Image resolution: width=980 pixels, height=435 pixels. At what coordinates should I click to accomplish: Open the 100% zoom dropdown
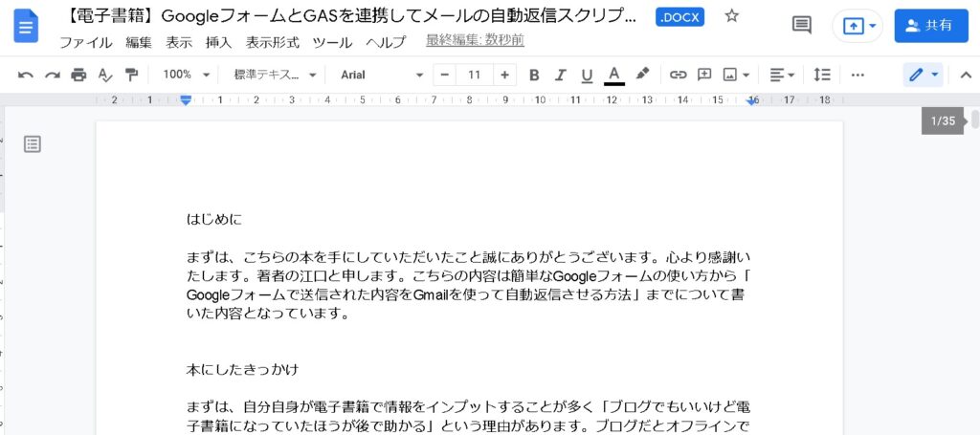[187, 75]
